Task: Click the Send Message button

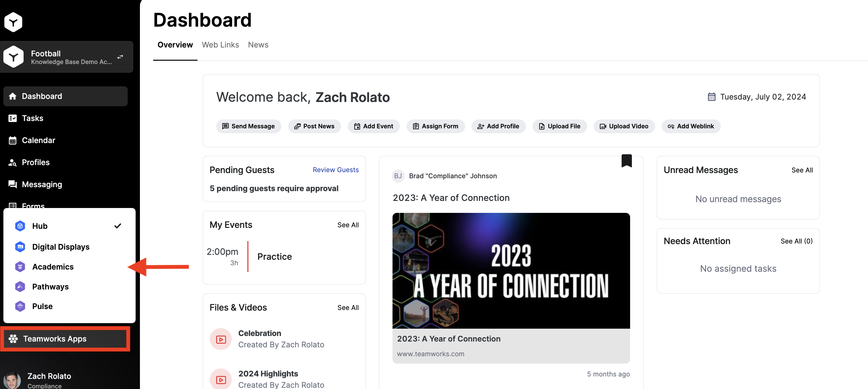Action: 248,127
